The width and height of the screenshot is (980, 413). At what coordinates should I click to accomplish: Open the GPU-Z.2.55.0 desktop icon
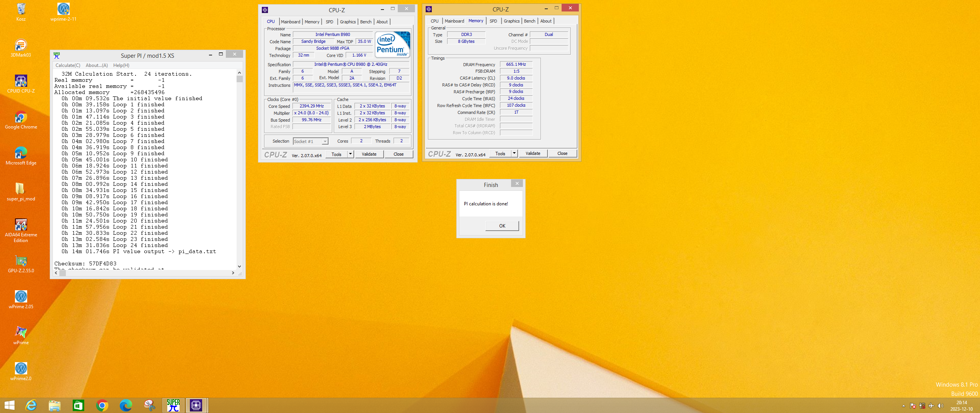(x=21, y=263)
